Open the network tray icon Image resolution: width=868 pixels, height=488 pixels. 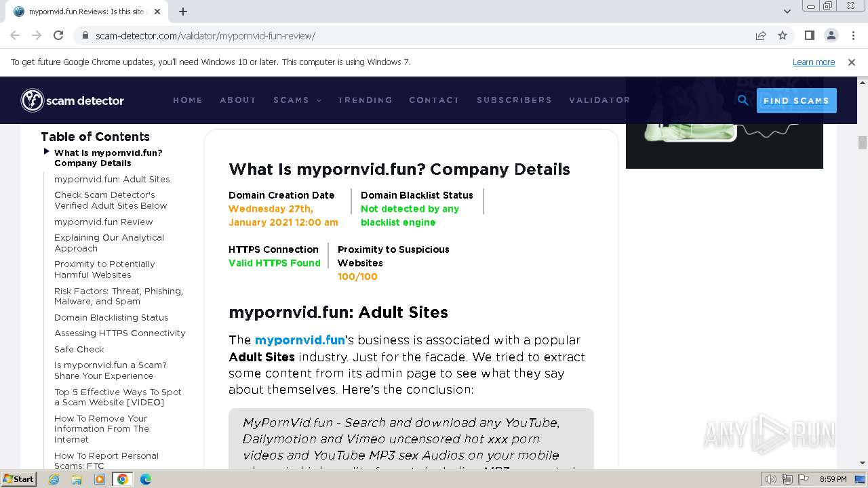tap(787, 479)
